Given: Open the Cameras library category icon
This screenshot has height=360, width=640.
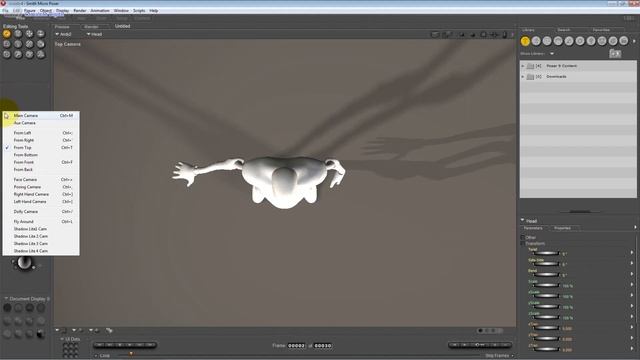Looking at the screenshot, I should pyautogui.click(x=602, y=41).
